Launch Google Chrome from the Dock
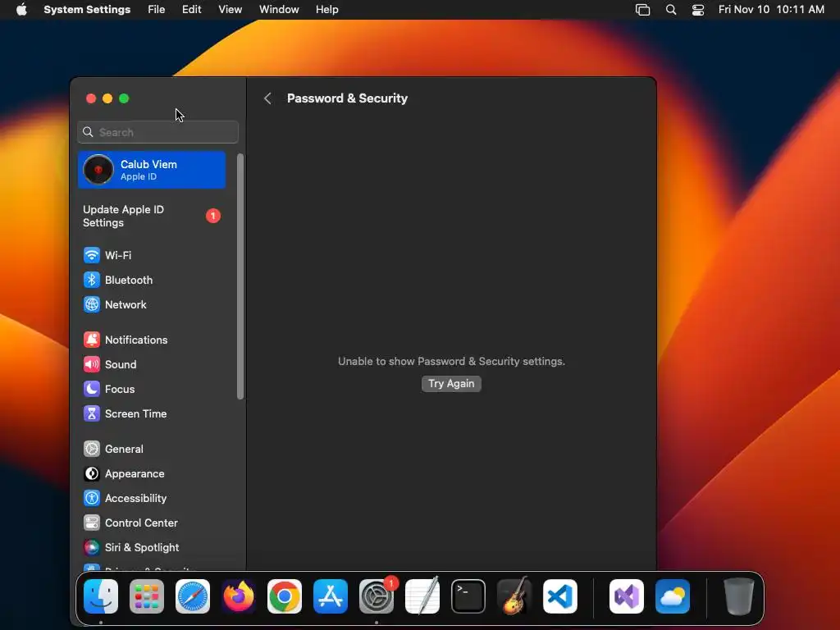The width and height of the screenshot is (840, 630). pyautogui.click(x=285, y=596)
